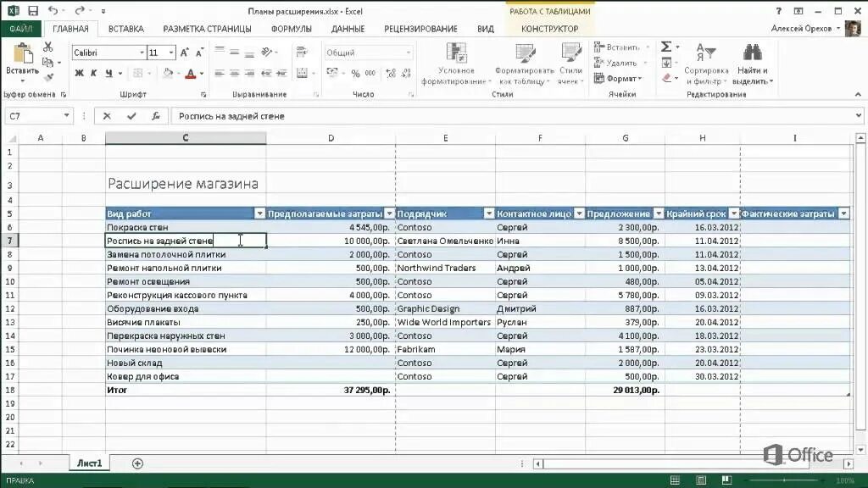The image size is (868, 488).
Task: Open the ФАЙЛ tab
Action: point(20,29)
